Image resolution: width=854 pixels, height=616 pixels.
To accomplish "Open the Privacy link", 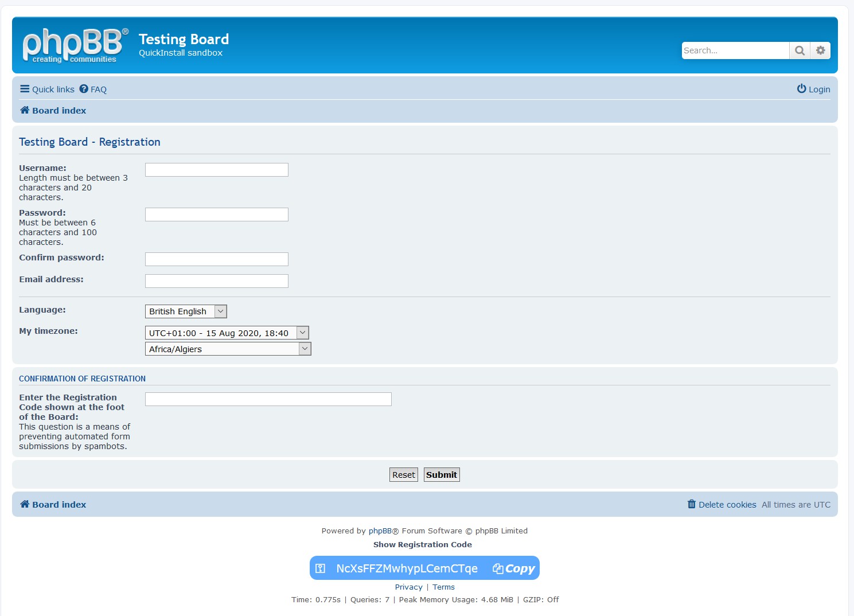I will pyautogui.click(x=408, y=587).
